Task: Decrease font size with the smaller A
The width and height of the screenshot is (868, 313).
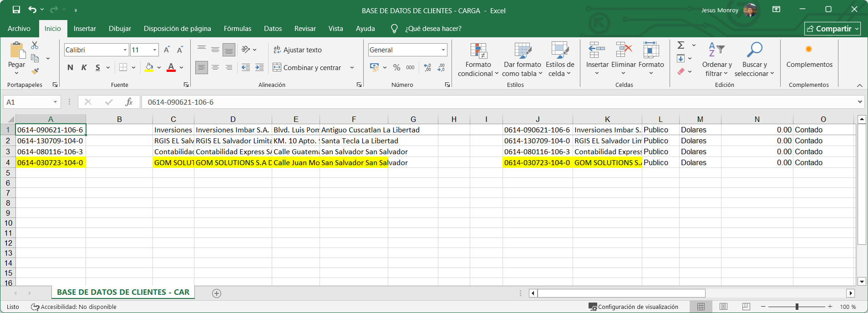Action: coord(180,50)
